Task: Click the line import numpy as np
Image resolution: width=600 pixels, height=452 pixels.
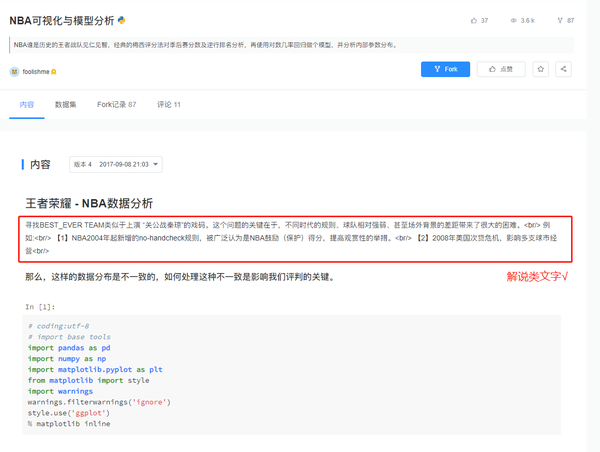Action: click(x=67, y=359)
